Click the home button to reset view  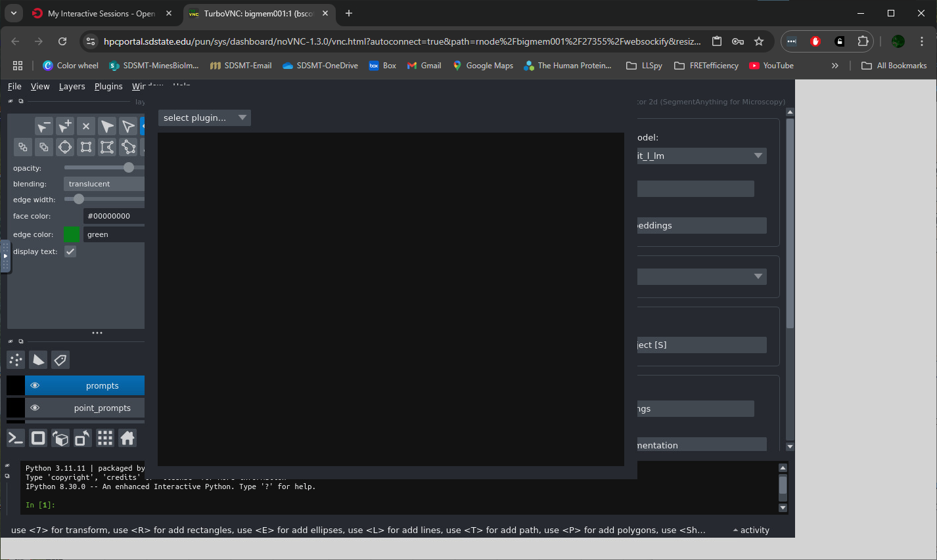tap(127, 438)
